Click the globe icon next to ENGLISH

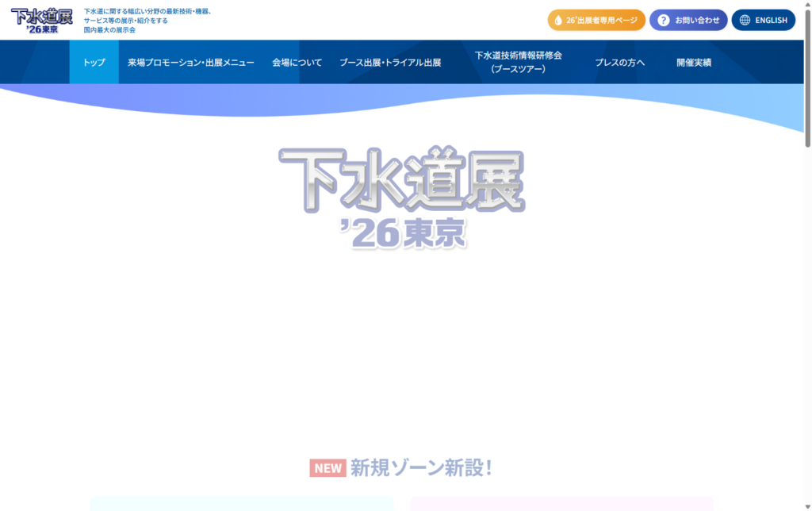(743, 20)
